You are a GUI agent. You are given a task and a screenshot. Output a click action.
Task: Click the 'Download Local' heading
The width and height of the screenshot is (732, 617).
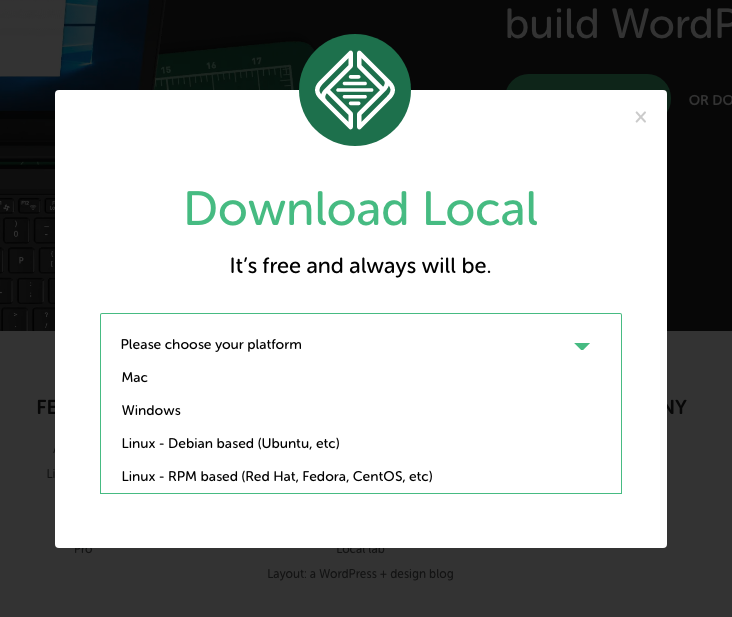point(361,209)
